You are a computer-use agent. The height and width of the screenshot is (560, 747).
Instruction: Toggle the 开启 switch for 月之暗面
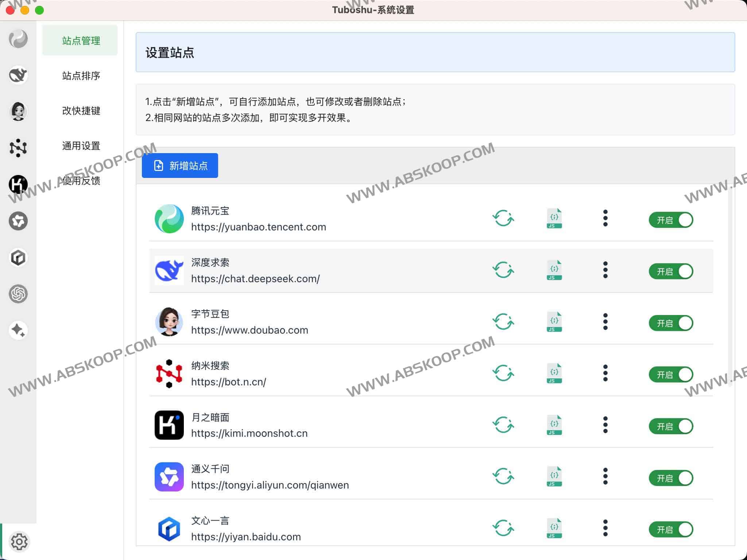[x=671, y=426]
